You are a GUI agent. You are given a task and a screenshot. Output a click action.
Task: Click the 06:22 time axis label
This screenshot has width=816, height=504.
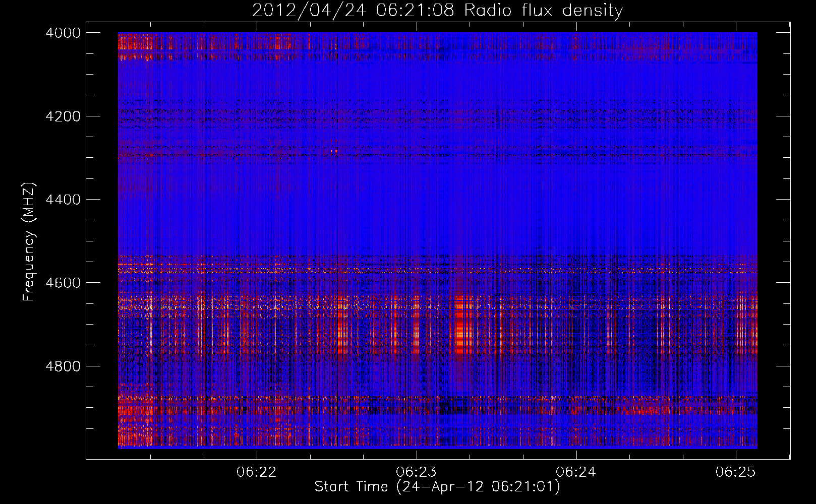pyautogui.click(x=257, y=472)
